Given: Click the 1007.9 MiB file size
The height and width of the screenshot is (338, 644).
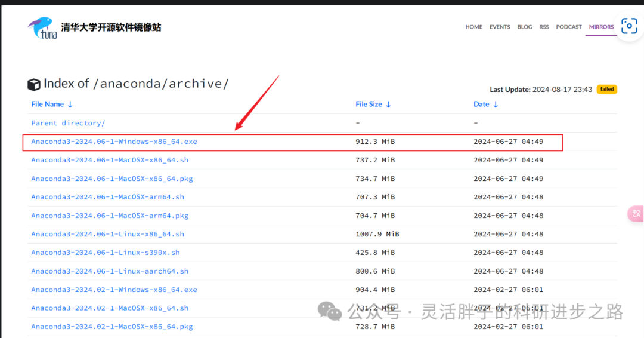Looking at the screenshot, I should click(377, 234).
